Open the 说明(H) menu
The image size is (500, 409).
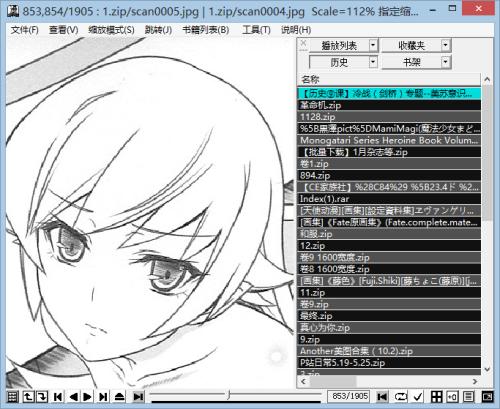[296, 30]
